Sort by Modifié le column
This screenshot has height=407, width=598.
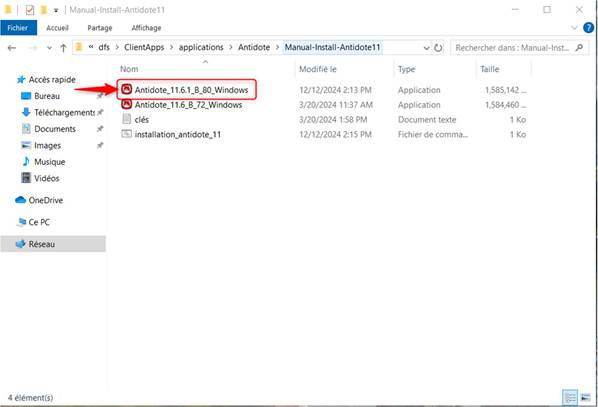pos(318,69)
